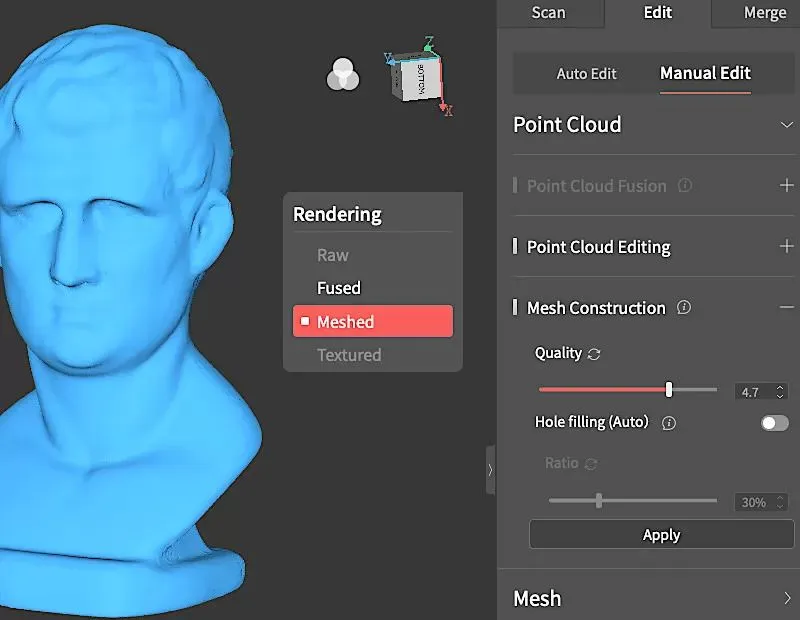800x620 pixels.
Task: Switch to the Scan tab
Action: pos(548,13)
